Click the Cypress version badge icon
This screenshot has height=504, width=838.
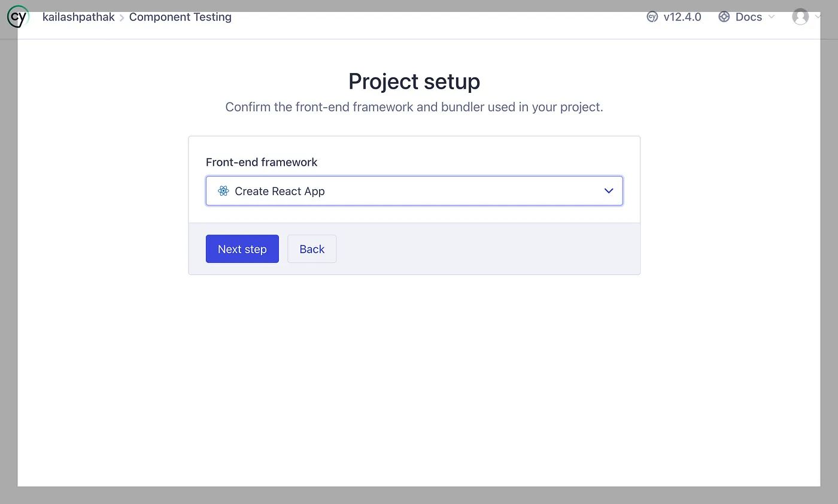652,17
